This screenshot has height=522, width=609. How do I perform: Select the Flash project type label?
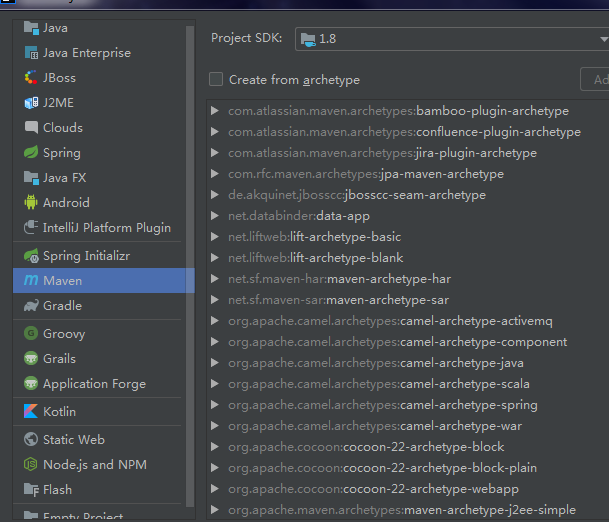pyautogui.click(x=57, y=489)
